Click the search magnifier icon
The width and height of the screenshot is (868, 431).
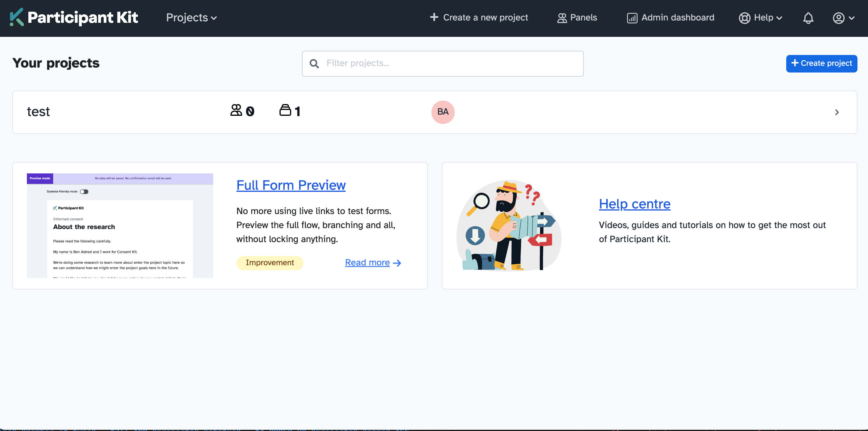pyautogui.click(x=314, y=63)
